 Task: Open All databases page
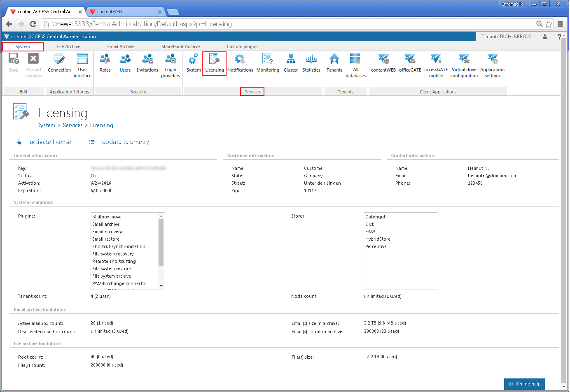click(355, 65)
